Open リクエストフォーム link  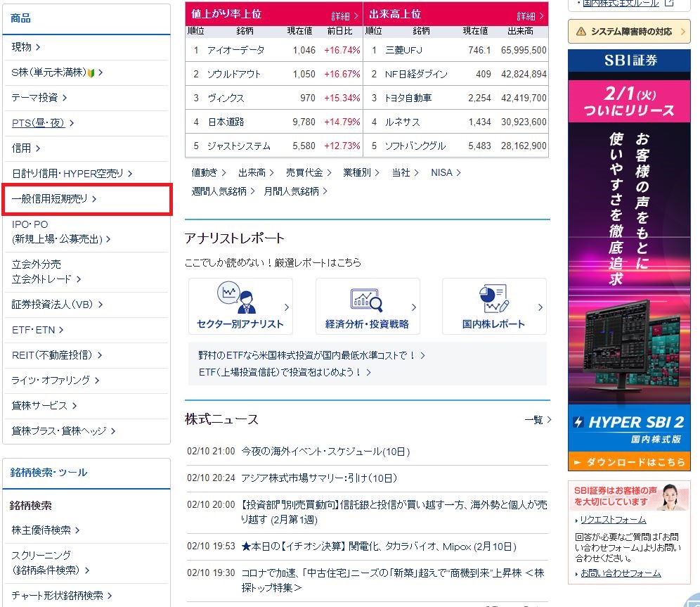tap(613, 520)
